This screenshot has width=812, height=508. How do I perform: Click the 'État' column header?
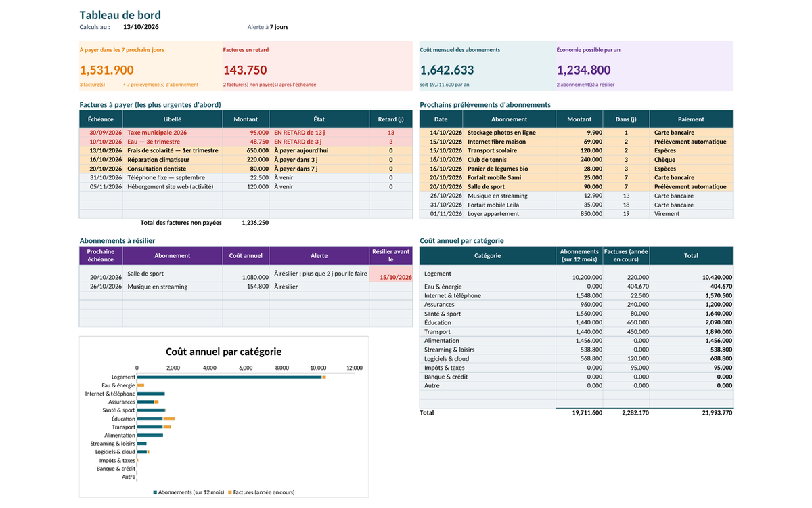tap(319, 119)
